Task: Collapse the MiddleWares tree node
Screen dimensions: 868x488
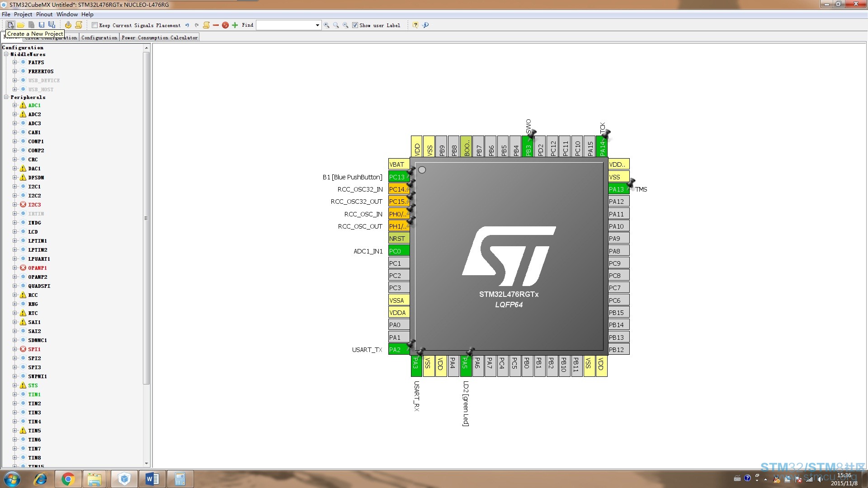Action: 6,54
